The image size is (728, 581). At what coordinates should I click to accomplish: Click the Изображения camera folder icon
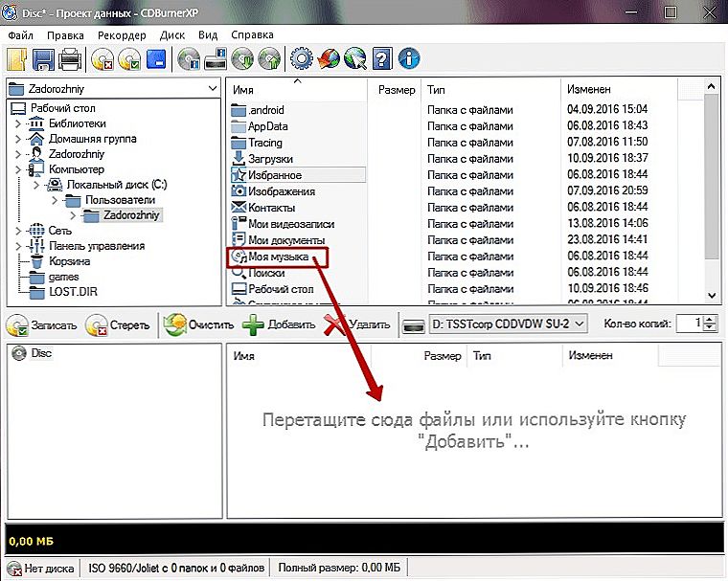(239, 191)
